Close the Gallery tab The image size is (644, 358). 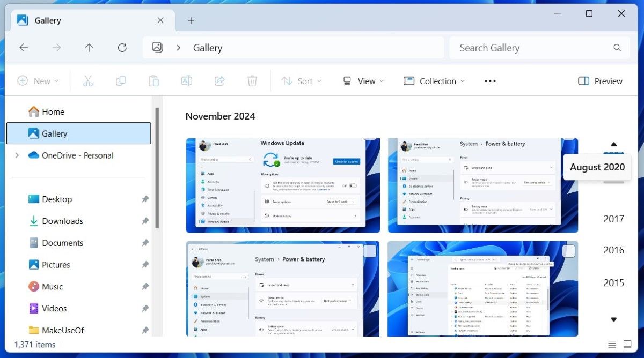[x=160, y=20]
